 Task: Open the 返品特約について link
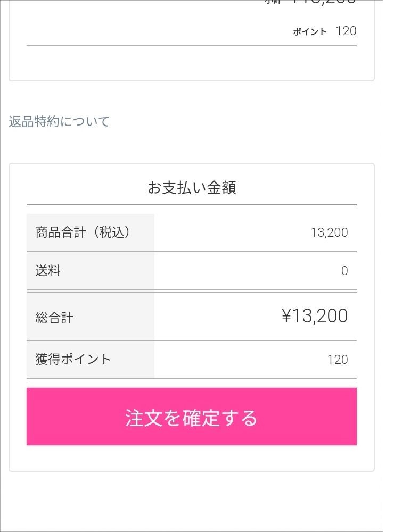click(x=59, y=122)
